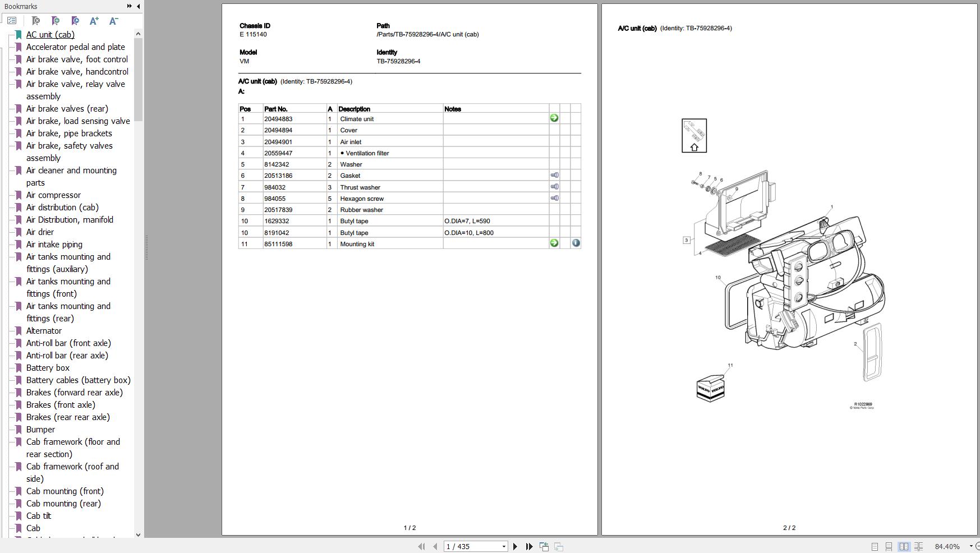Go to the next page
The width and height of the screenshot is (980, 553).
coord(515,546)
